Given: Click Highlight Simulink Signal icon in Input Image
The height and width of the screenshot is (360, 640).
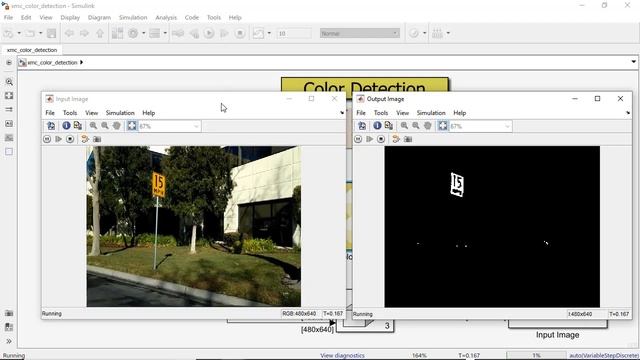Looking at the screenshot, I should point(85,139).
